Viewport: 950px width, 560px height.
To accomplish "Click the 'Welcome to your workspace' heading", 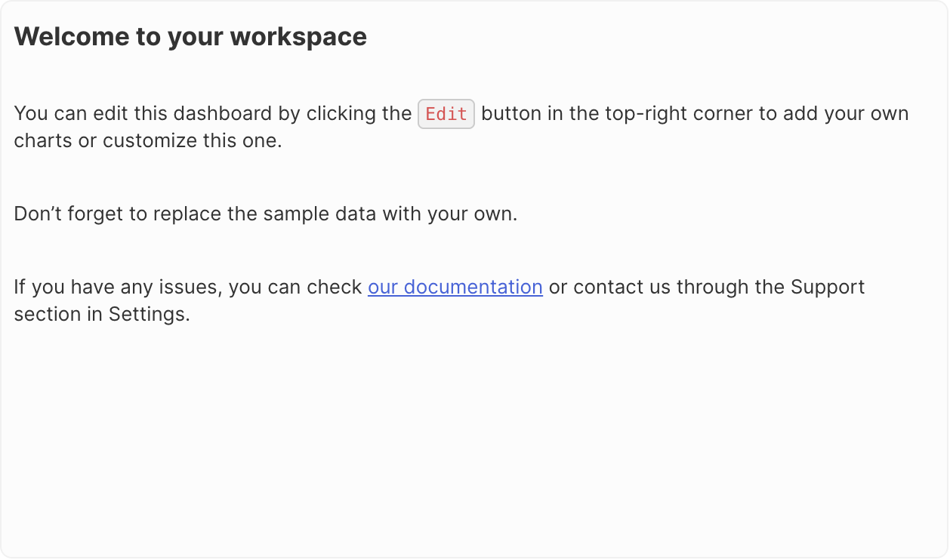I will coord(190,36).
